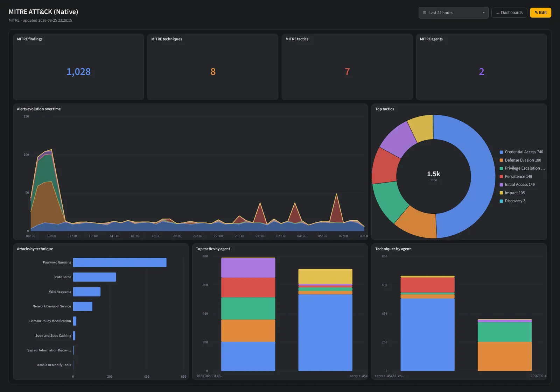The image size is (560, 392).
Task: Click the Top tactics by agent title
Action: click(x=213, y=249)
